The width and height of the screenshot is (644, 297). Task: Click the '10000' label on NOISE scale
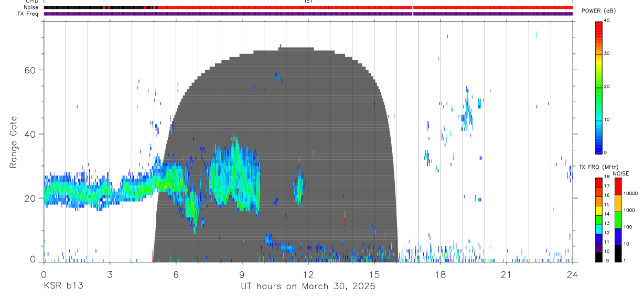630,193
